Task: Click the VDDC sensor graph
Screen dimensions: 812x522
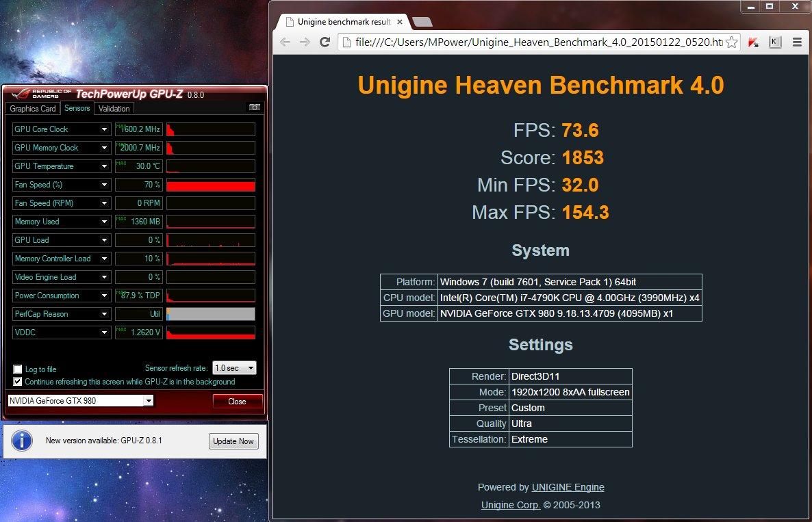Action: click(211, 332)
